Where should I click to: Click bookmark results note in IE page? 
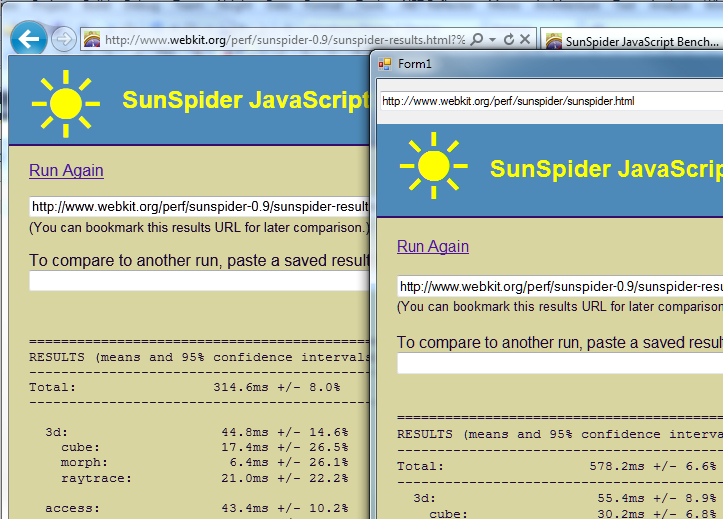pyautogui.click(x=199, y=228)
